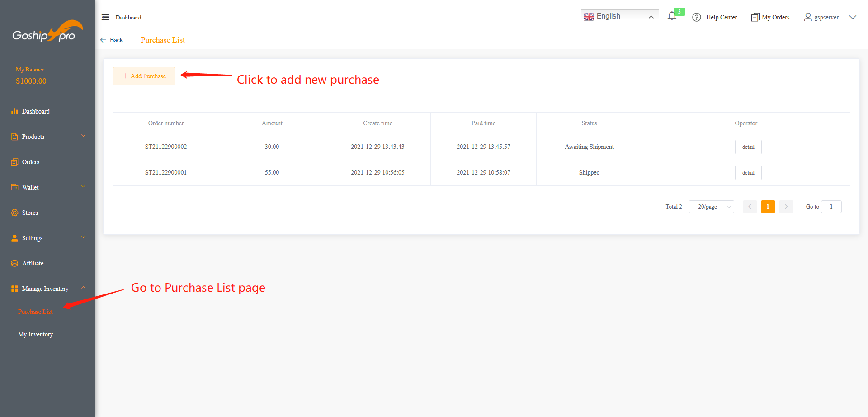Click the Go to page input field
The width and height of the screenshot is (868, 417).
(x=831, y=207)
